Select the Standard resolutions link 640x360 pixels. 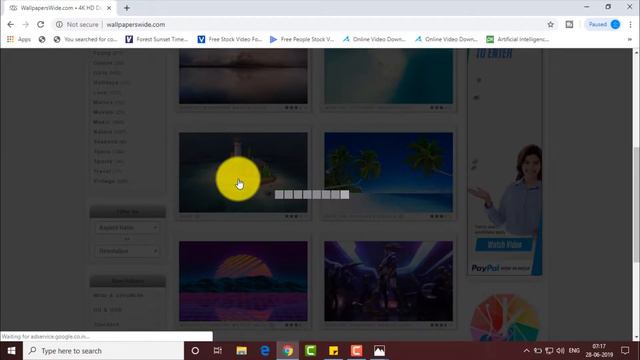106,324
